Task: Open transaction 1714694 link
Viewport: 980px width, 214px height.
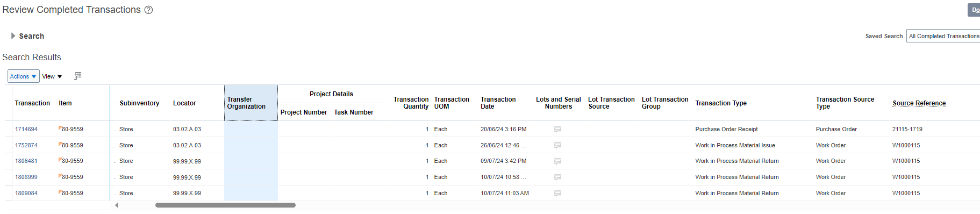Action: [x=26, y=129]
